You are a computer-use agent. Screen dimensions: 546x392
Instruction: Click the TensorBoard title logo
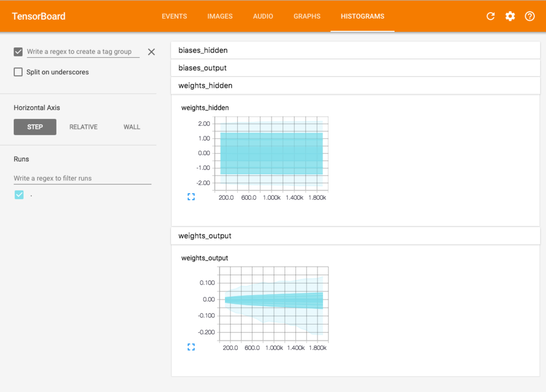38,17
